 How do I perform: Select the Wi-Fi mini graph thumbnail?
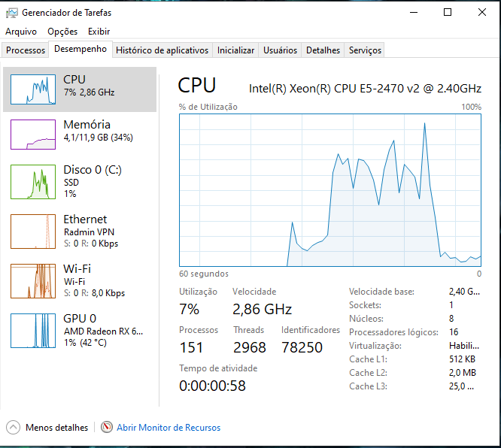(33, 281)
